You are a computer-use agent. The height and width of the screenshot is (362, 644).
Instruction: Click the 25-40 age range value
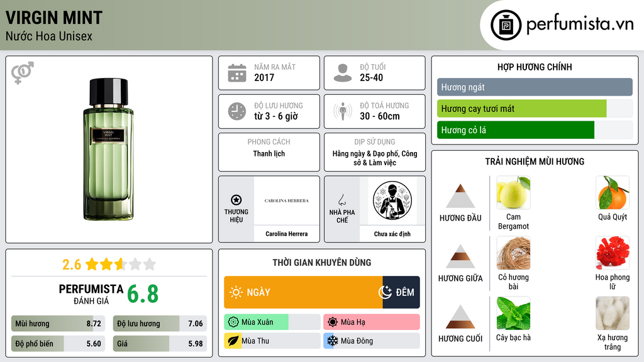pos(371,77)
